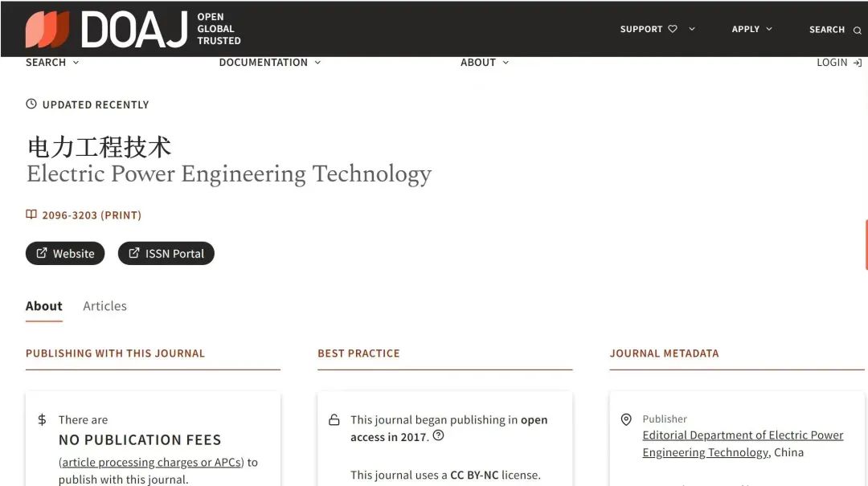The width and height of the screenshot is (868, 486).
Task: Open the Editorial Department publisher link
Action: coord(743,435)
